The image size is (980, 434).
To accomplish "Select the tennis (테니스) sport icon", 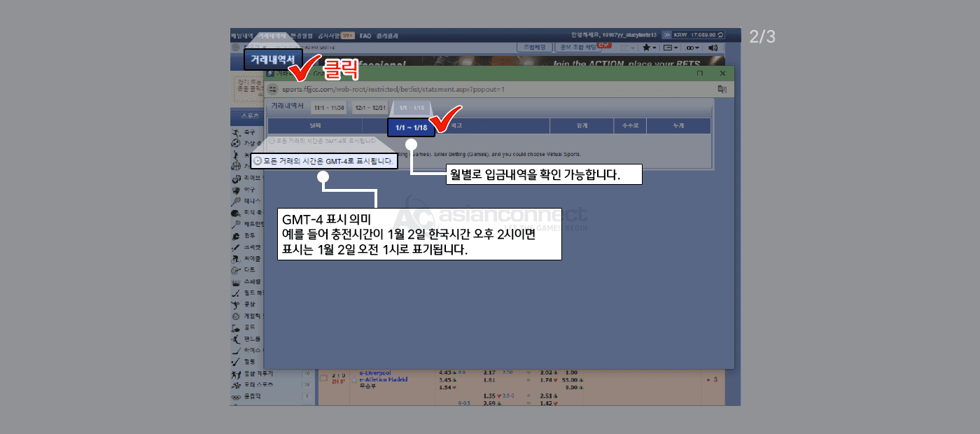I will pos(237,201).
